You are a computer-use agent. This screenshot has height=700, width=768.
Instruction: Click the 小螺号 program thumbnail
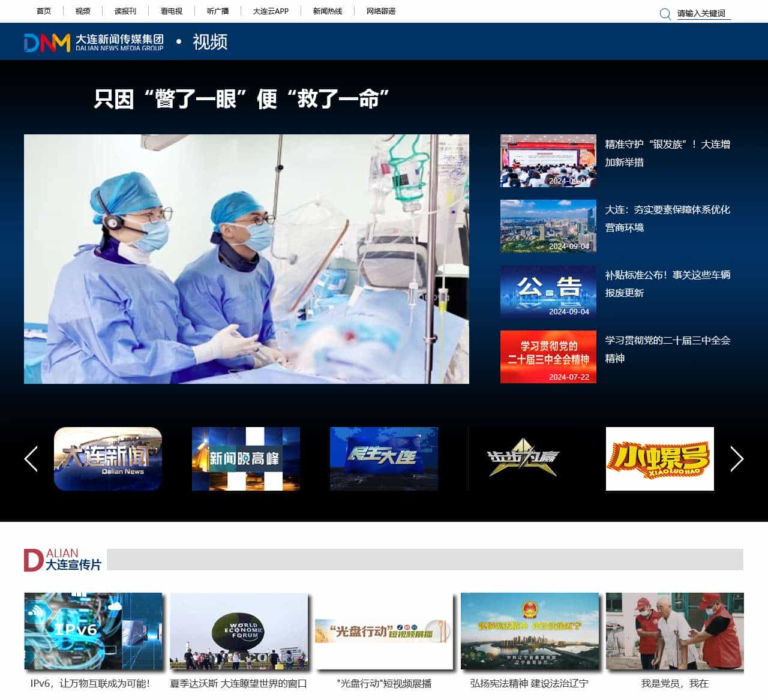click(x=659, y=459)
